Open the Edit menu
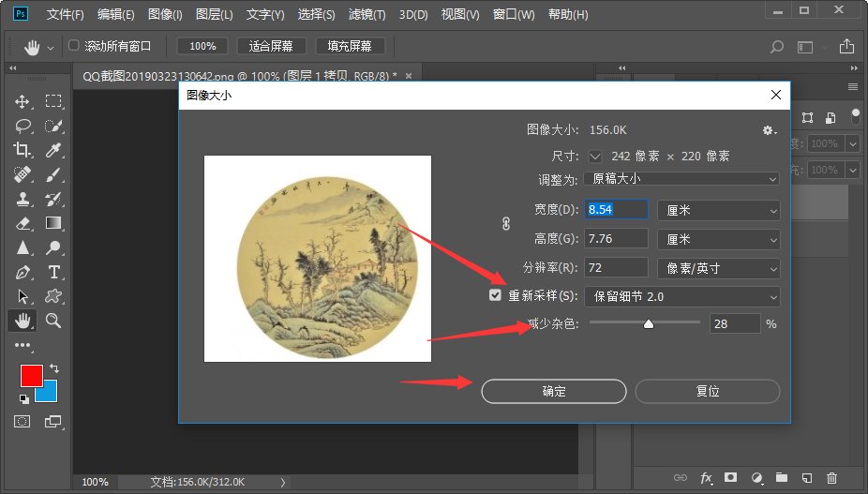This screenshot has height=494, width=868. click(x=115, y=14)
